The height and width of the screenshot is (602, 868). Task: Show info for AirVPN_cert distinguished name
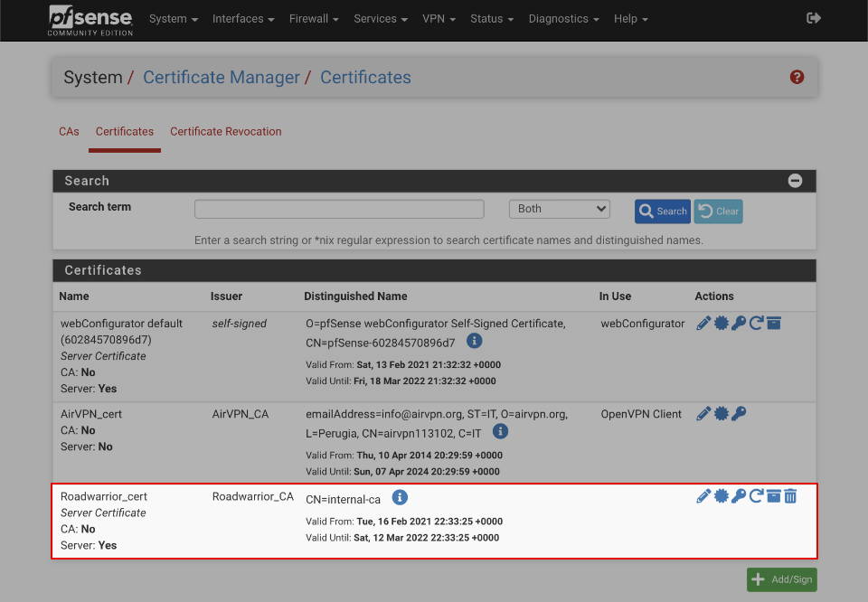click(500, 431)
